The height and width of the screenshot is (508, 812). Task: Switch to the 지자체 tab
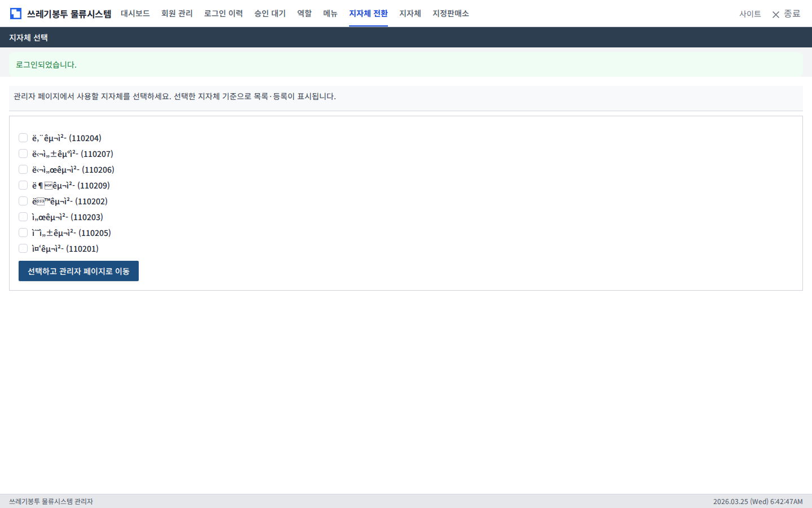coord(410,14)
